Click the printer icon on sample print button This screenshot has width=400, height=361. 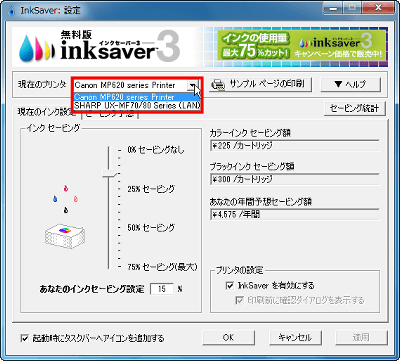[x=218, y=85]
